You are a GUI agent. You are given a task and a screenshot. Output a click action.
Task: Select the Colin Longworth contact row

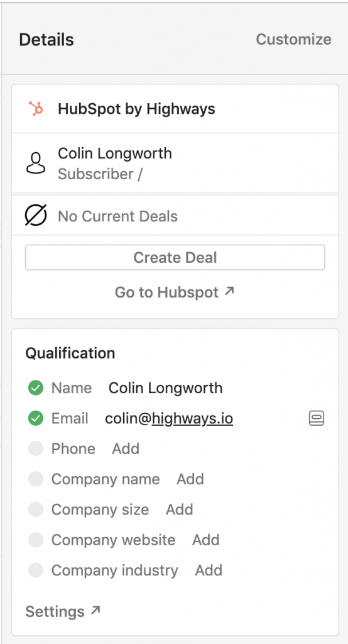point(175,163)
